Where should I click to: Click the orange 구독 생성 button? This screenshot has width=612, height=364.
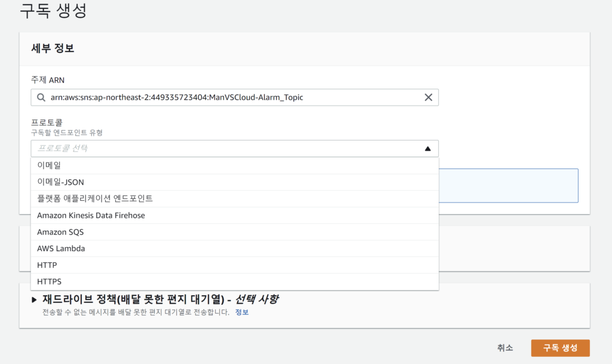pos(560,348)
